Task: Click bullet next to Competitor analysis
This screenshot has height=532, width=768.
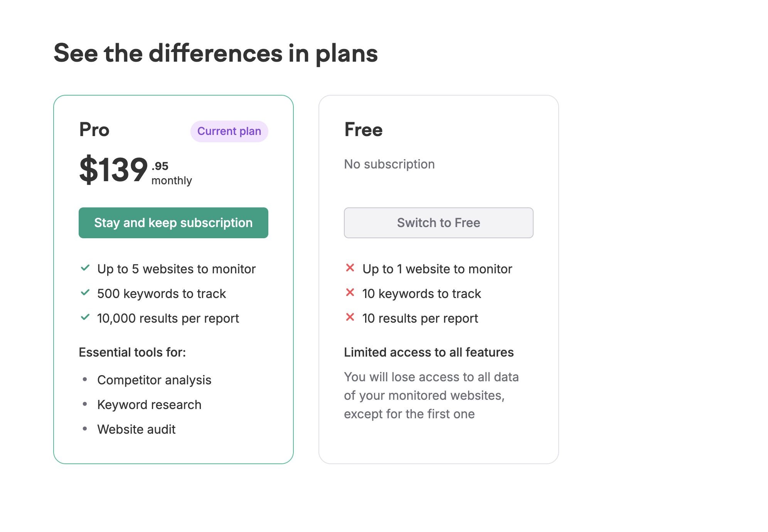Action: click(85, 380)
